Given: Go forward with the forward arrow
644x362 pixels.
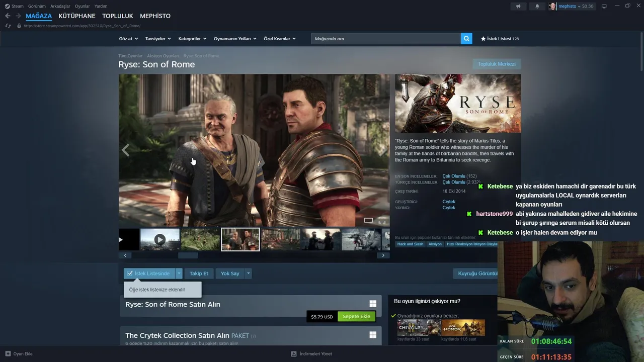Looking at the screenshot, I should (x=18, y=16).
